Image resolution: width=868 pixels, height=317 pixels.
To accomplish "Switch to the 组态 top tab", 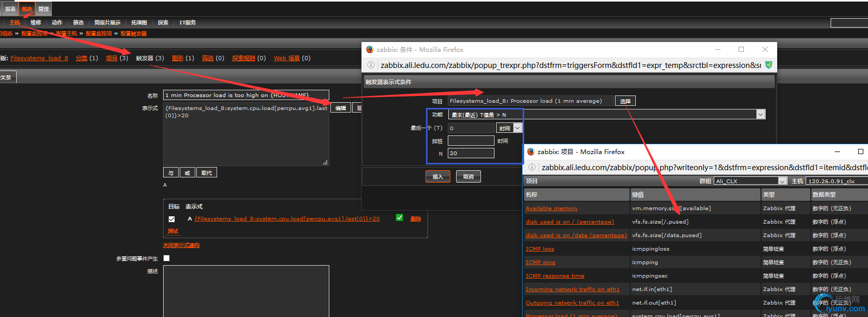I will pos(27,9).
